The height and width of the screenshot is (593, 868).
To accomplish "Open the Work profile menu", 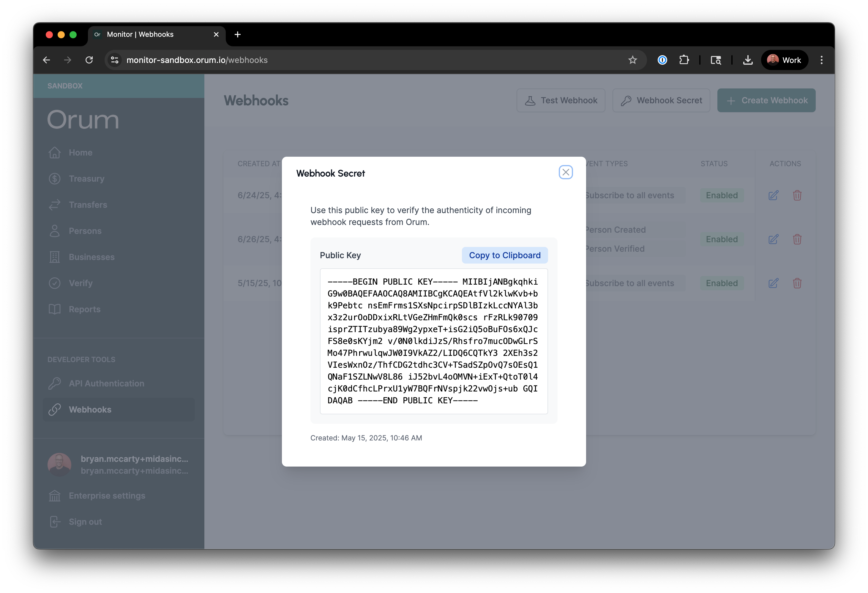I will pos(784,60).
